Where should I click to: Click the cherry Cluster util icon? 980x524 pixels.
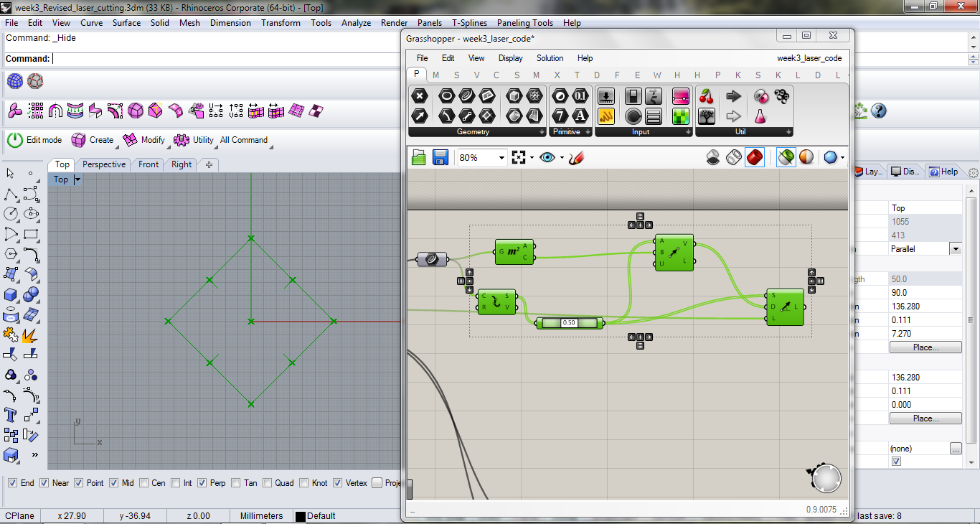point(707,96)
